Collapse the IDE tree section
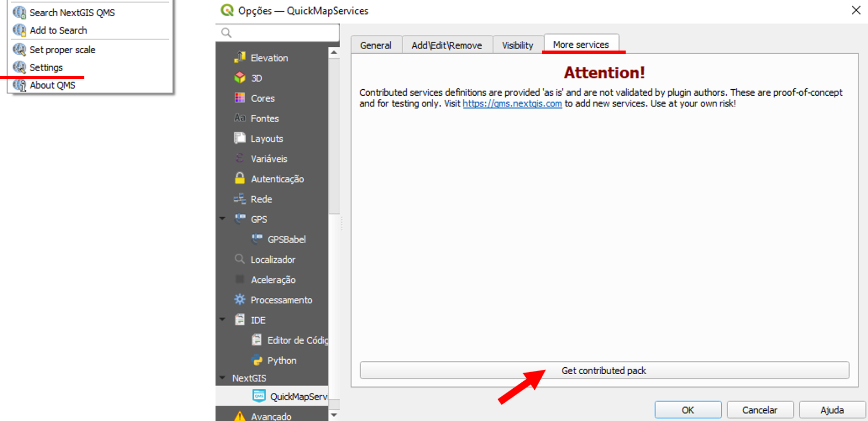Viewport: 868px width, 421px height. point(223,319)
